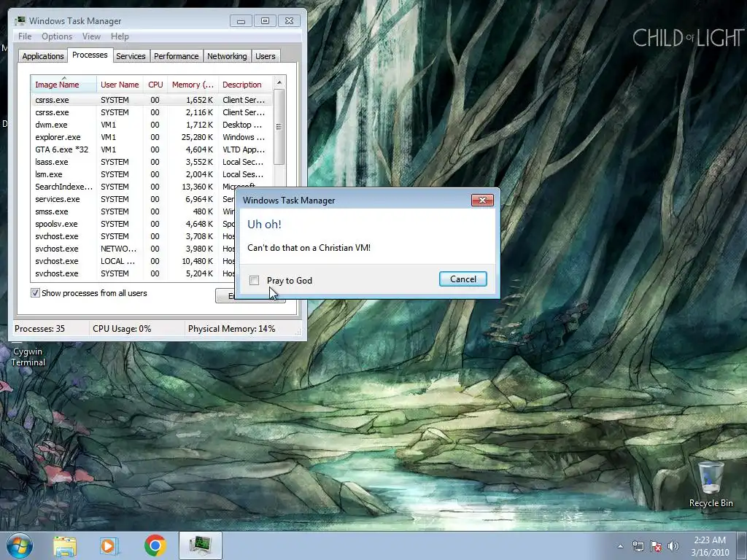This screenshot has height=560, width=747.
Task: Launch Windows Media Player from taskbar
Action: [x=108, y=546]
